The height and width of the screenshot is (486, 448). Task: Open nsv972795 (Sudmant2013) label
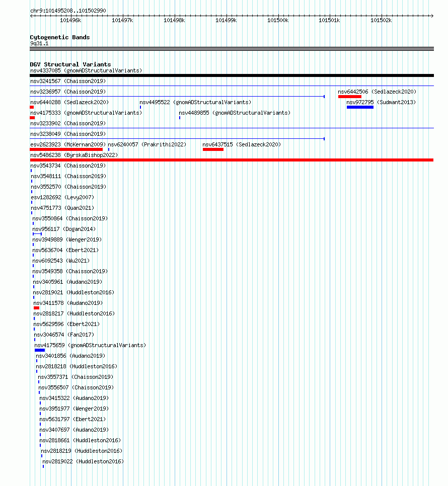tap(381, 102)
